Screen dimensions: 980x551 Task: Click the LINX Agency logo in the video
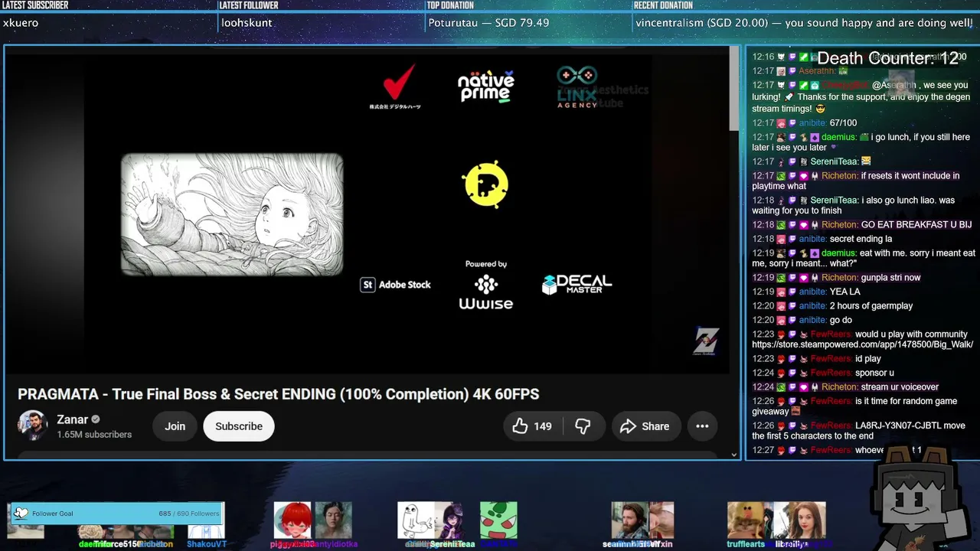click(577, 87)
